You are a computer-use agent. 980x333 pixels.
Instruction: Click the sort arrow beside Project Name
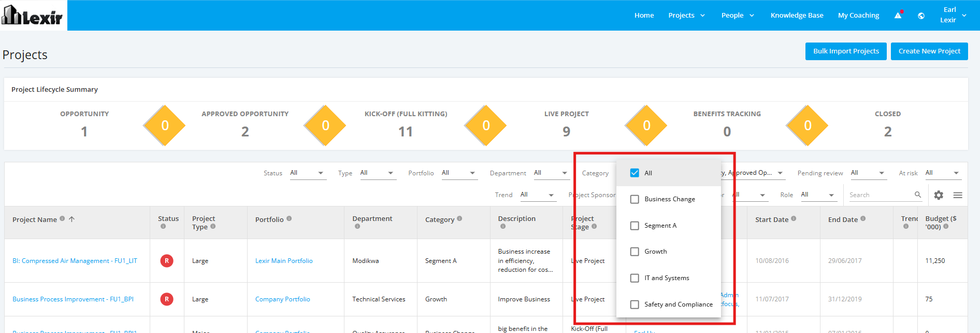[72, 219]
